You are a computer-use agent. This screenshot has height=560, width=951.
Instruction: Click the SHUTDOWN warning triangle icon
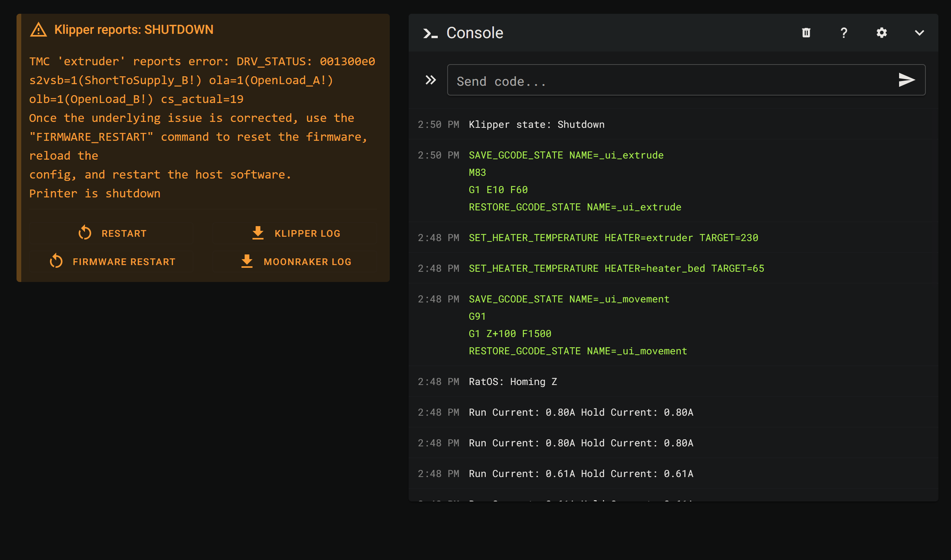click(39, 30)
